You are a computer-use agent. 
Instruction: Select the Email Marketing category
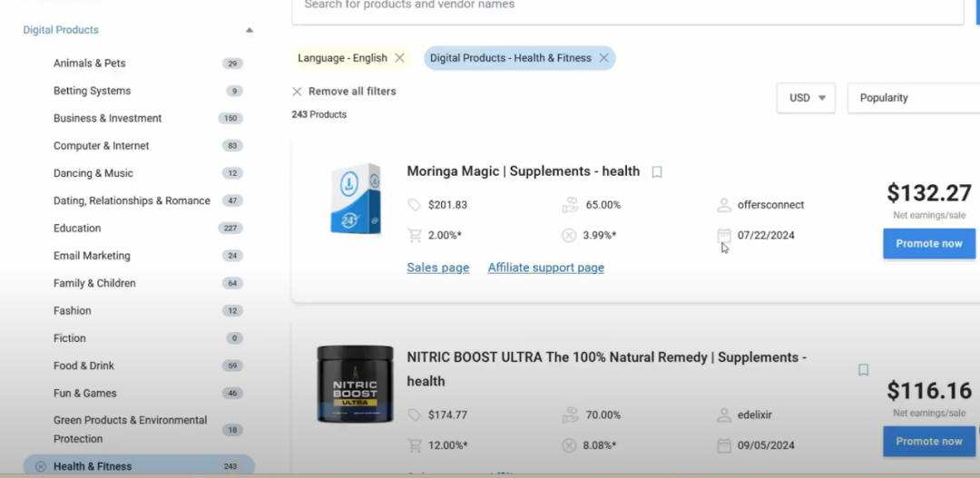point(92,256)
